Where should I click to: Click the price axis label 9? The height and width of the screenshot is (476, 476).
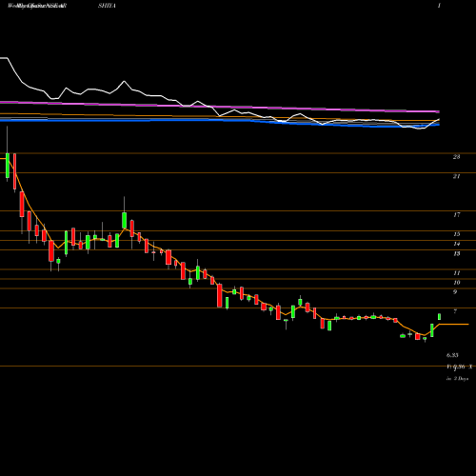pyautogui.click(x=455, y=292)
